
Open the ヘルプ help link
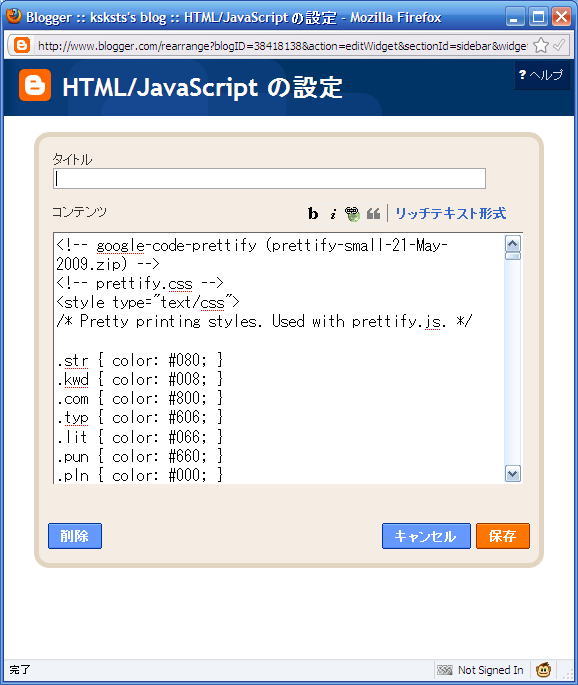pos(541,75)
